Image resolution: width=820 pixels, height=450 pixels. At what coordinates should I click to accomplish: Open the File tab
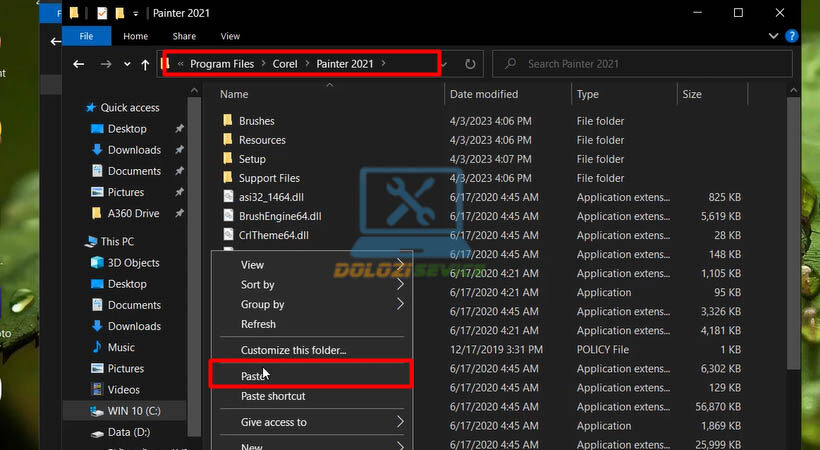click(x=87, y=37)
